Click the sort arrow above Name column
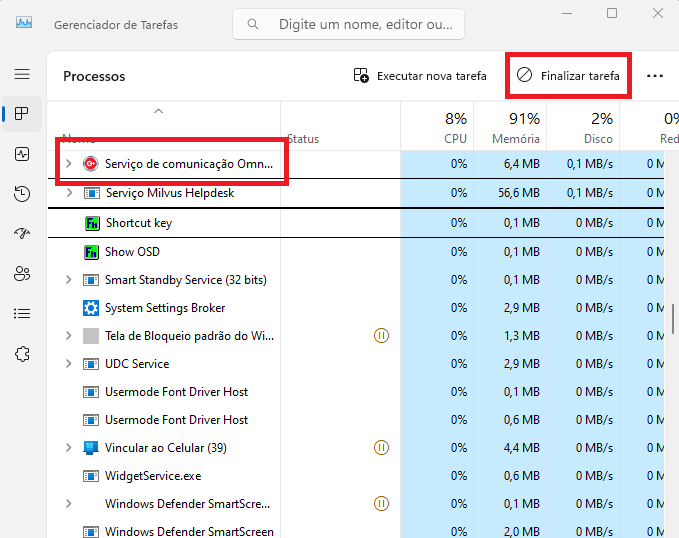The height and width of the screenshot is (538, 679). point(158,111)
